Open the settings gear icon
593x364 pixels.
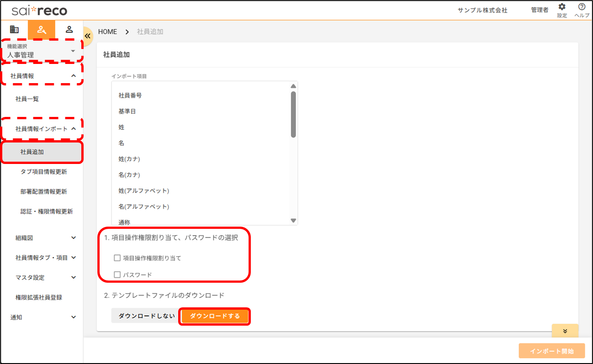click(x=561, y=7)
